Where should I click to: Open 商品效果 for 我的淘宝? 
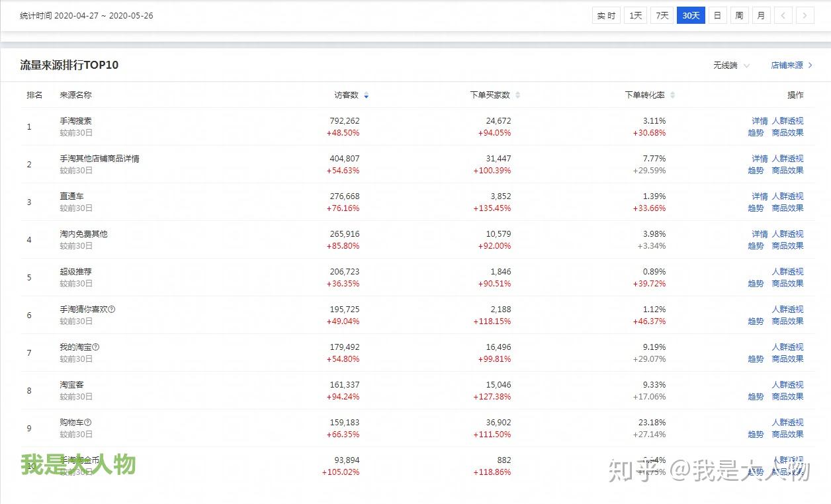click(x=787, y=359)
